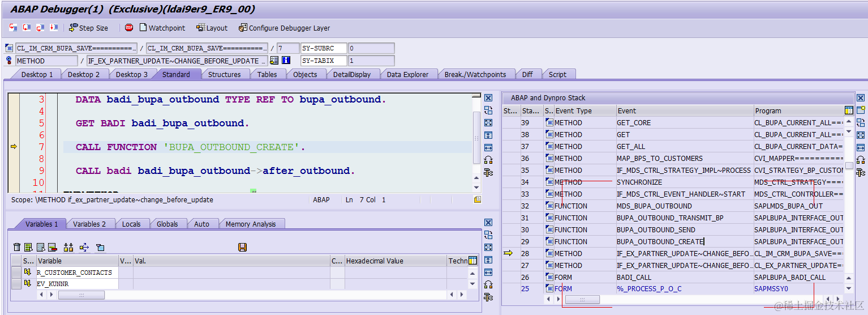
Task: Click the Continue (F8) debugger icon
Action: [54, 27]
